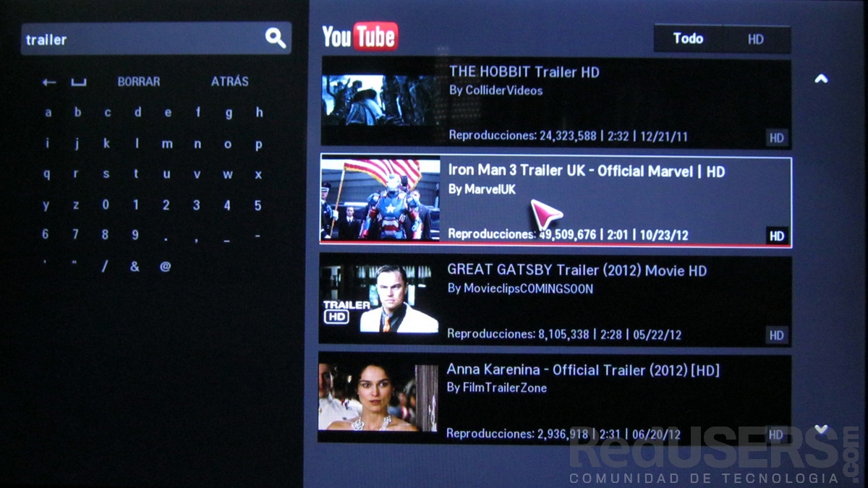Viewport: 868px width, 488px height.
Task: Switch to the HD filter tab
Action: pos(756,39)
